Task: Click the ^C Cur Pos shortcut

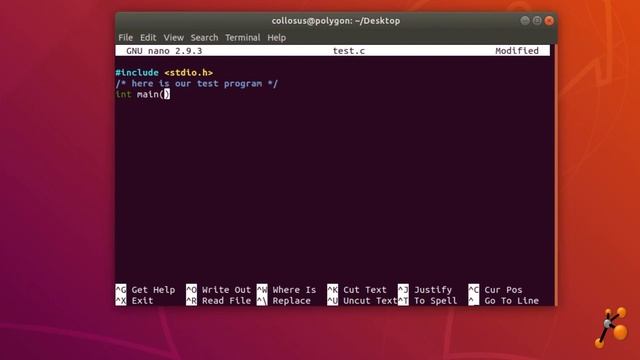Action: 496,290
